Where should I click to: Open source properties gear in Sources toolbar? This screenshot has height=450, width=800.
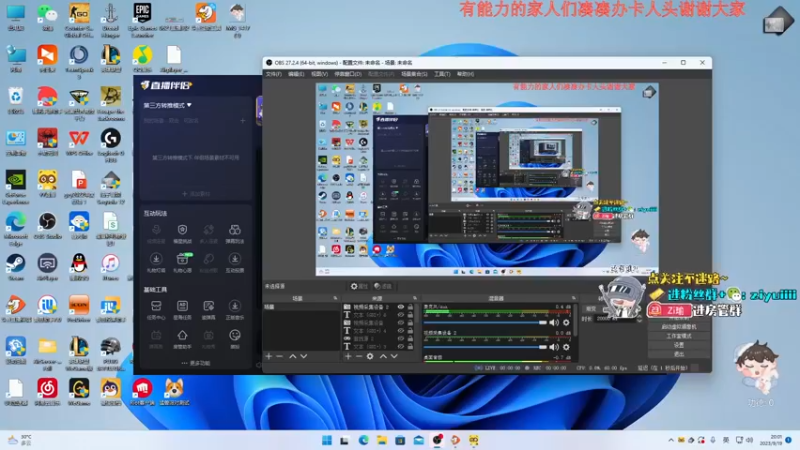coord(370,356)
